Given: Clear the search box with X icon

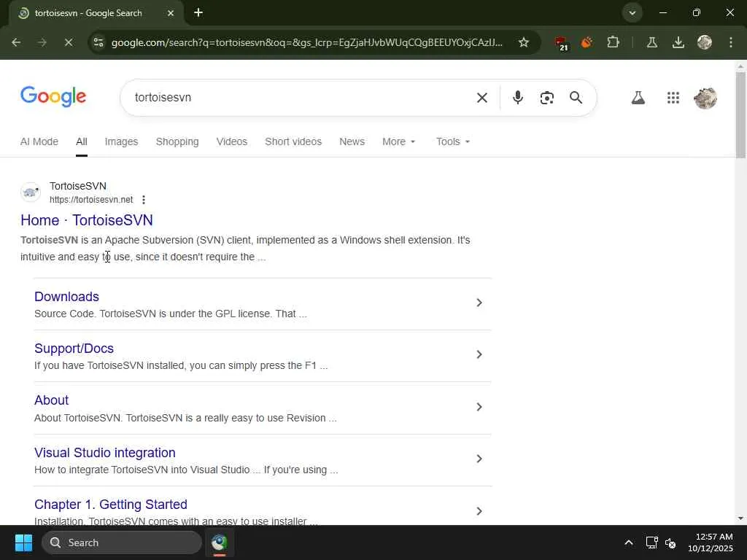Looking at the screenshot, I should click(x=482, y=98).
